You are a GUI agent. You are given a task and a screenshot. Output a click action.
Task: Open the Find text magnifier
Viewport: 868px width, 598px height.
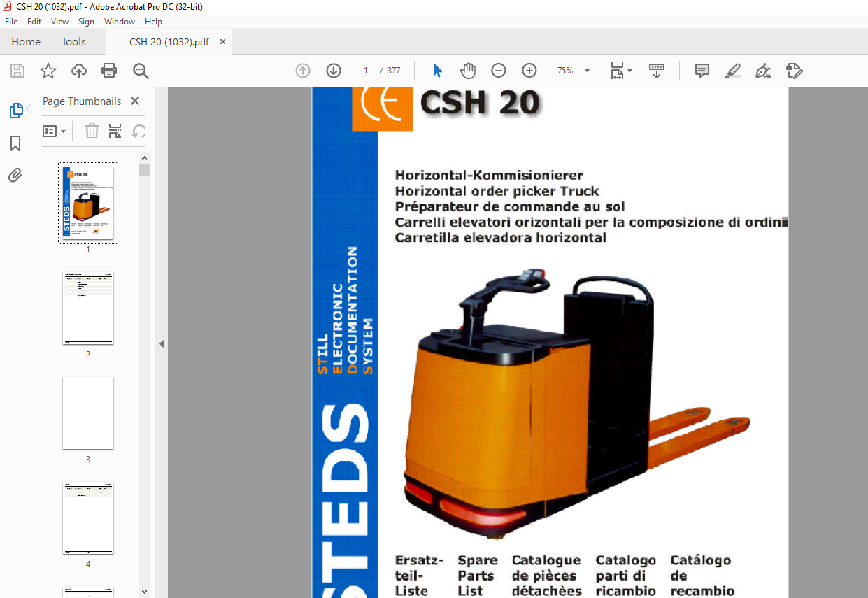(141, 71)
